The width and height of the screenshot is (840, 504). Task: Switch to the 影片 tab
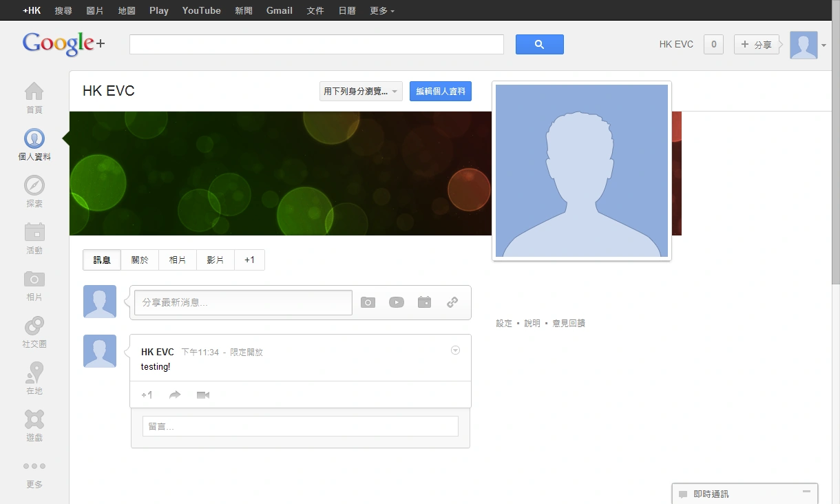coord(216,260)
